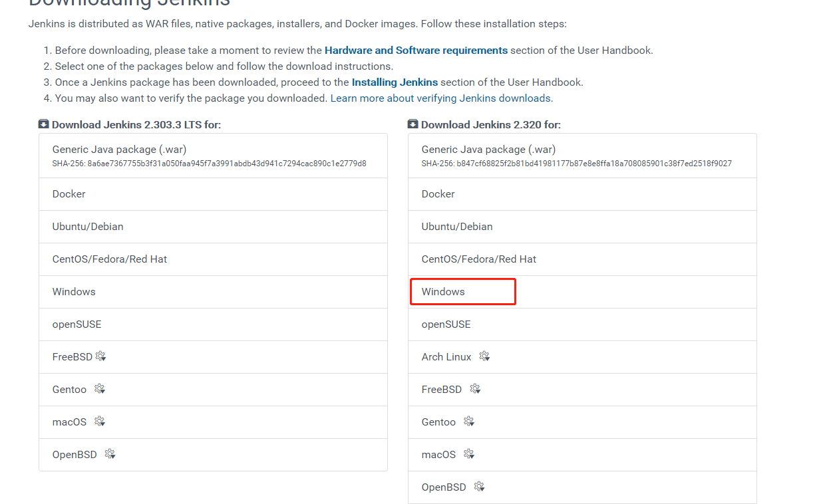
Task: Select Gentoo under the Jenkins 2.320 column
Action: pos(582,422)
